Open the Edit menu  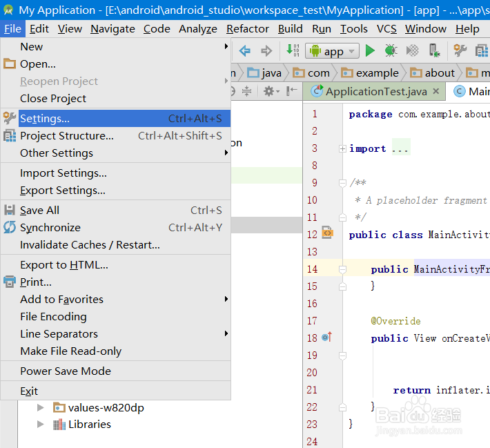pyautogui.click(x=39, y=29)
